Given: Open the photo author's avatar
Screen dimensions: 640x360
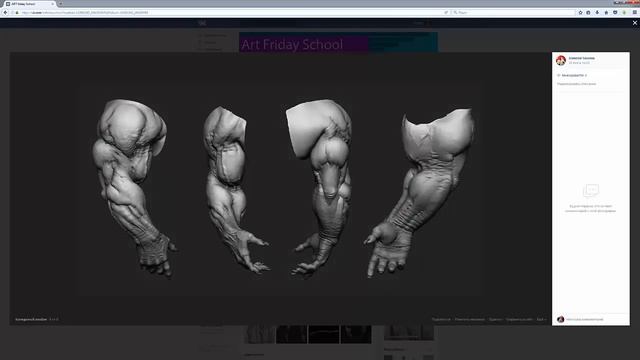Looking at the screenshot, I should [561, 60].
